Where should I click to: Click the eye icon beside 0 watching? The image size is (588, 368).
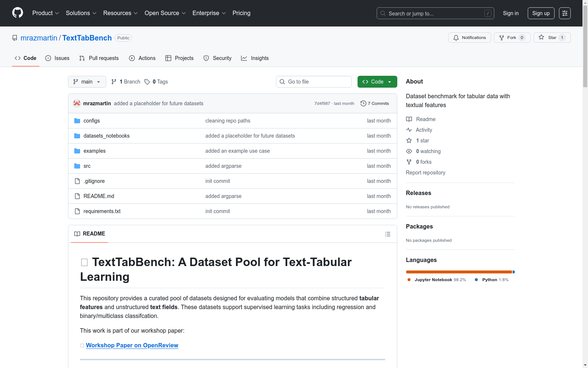point(409,151)
